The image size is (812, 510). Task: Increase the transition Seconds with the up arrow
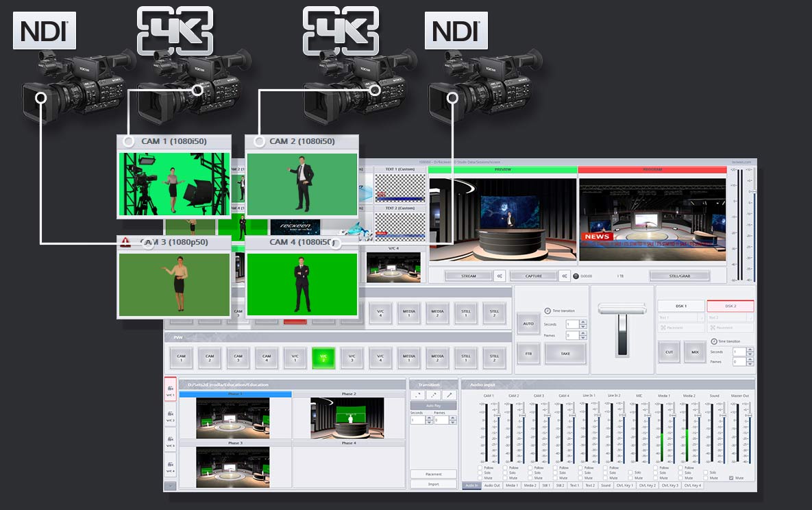click(x=429, y=417)
